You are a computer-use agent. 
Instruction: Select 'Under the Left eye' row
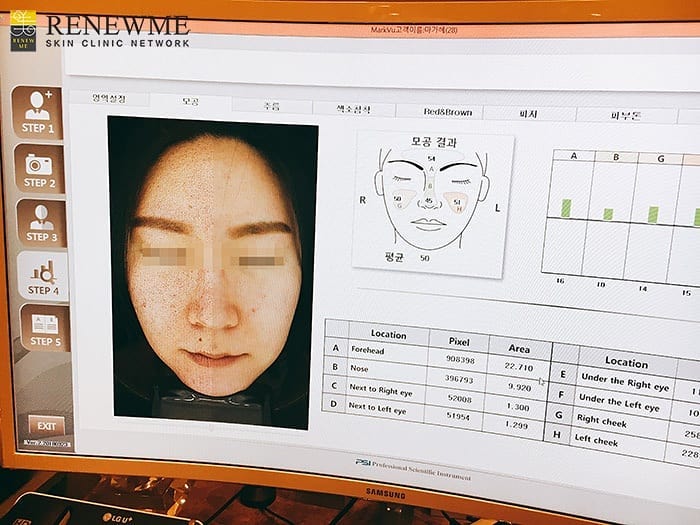point(619,402)
